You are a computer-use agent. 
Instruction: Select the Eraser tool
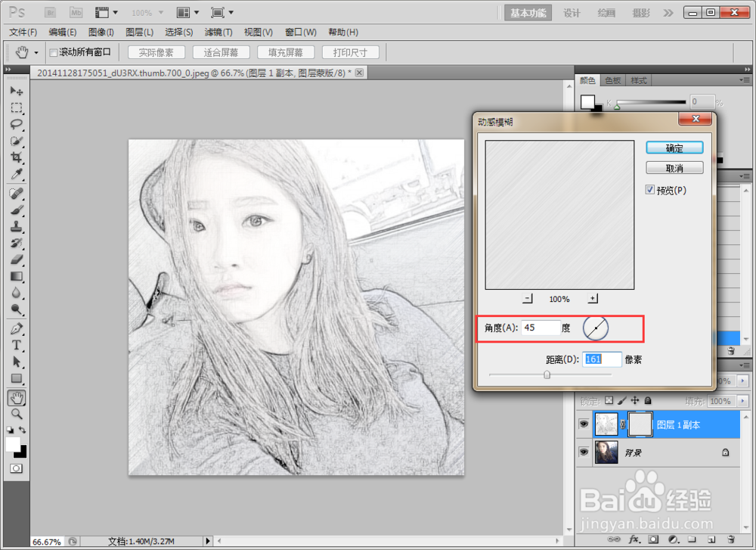tap(17, 260)
